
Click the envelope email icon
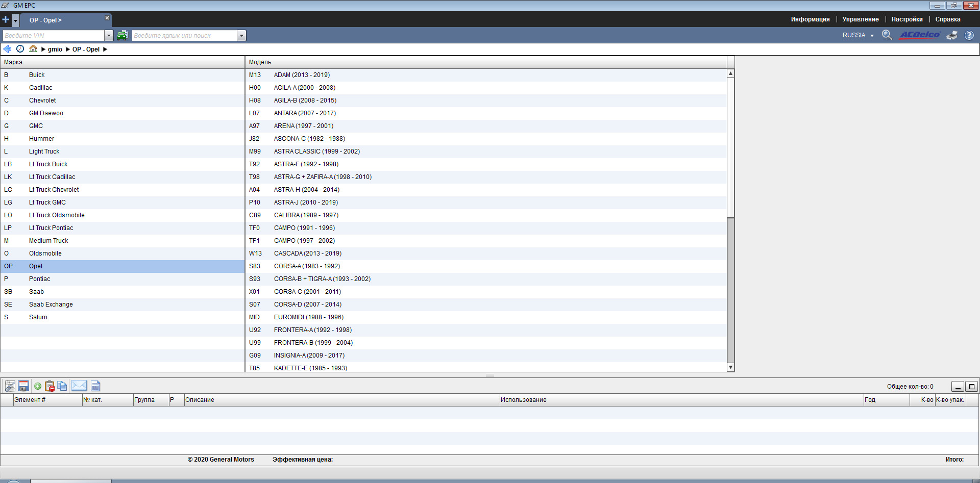[x=79, y=386]
